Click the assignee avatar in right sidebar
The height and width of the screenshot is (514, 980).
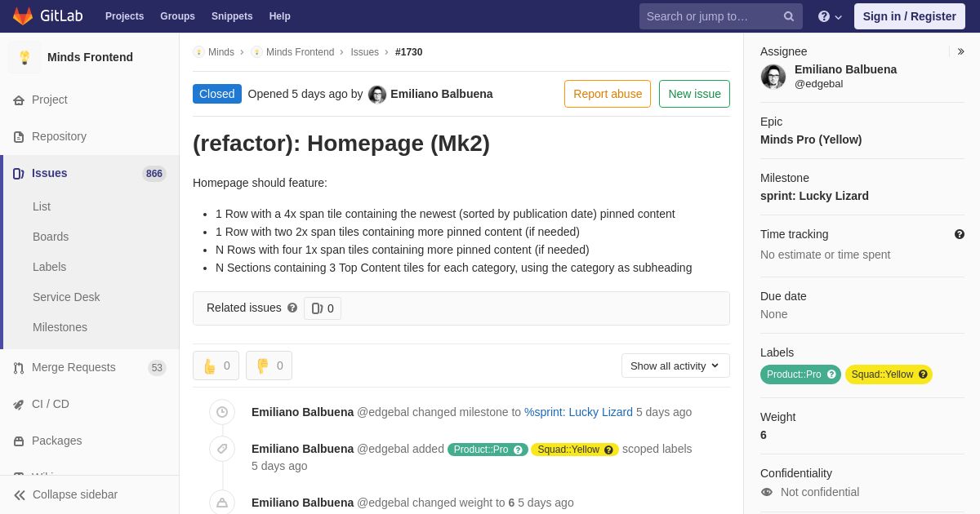click(773, 77)
